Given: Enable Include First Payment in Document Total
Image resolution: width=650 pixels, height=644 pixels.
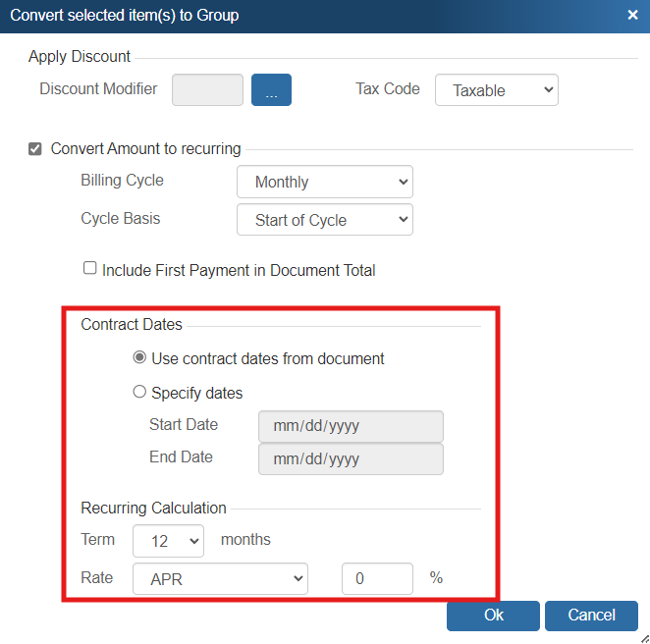Looking at the screenshot, I should point(90,268).
